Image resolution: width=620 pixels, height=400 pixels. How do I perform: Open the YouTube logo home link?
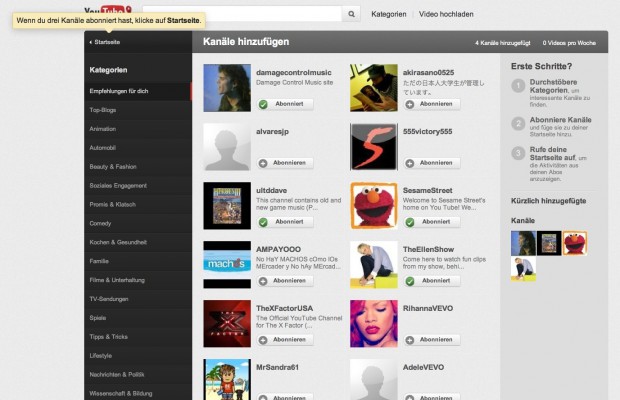pyautogui.click(x=108, y=9)
